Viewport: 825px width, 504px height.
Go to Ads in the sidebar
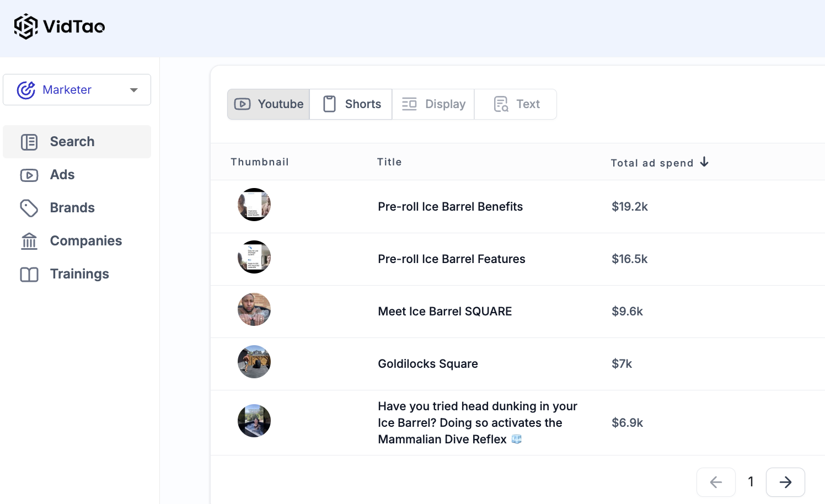tap(77, 175)
